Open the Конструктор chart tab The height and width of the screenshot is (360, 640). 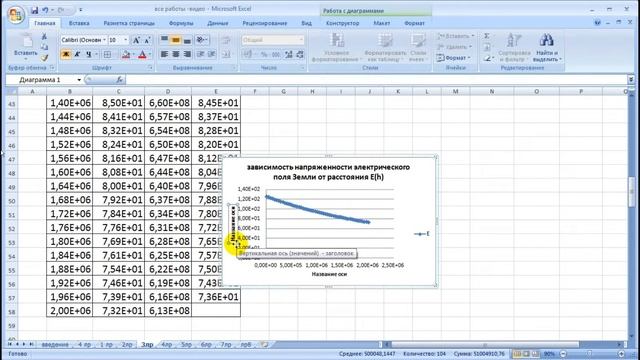tap(342, 23)
